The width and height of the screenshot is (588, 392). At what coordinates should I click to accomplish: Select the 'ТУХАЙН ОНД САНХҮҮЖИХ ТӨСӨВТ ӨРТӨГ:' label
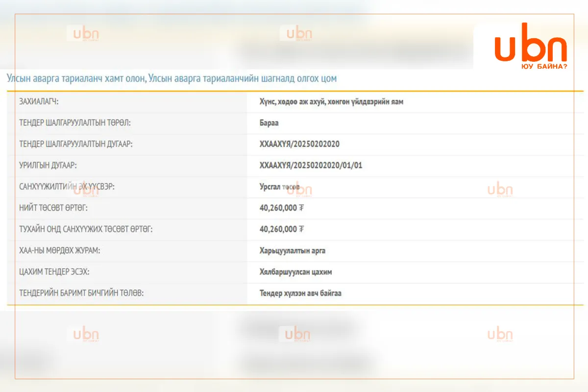86,229
